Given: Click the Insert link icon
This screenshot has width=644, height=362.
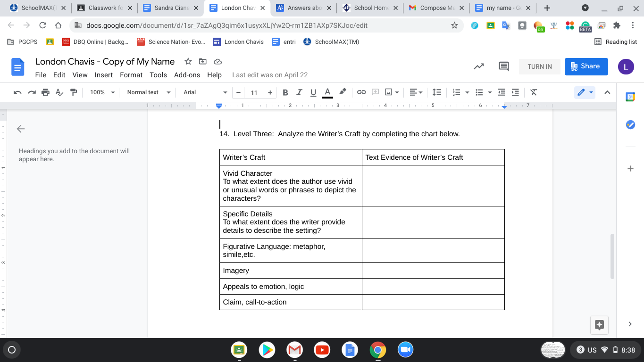Looking at the screenshot, I should point(361,92).
